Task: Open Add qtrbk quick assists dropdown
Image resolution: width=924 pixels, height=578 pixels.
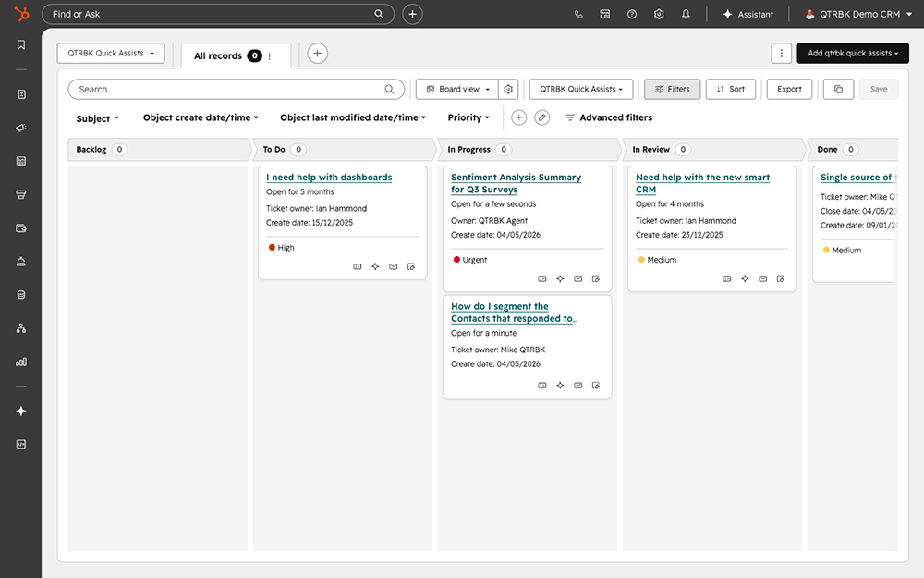Action: (852, 53)
